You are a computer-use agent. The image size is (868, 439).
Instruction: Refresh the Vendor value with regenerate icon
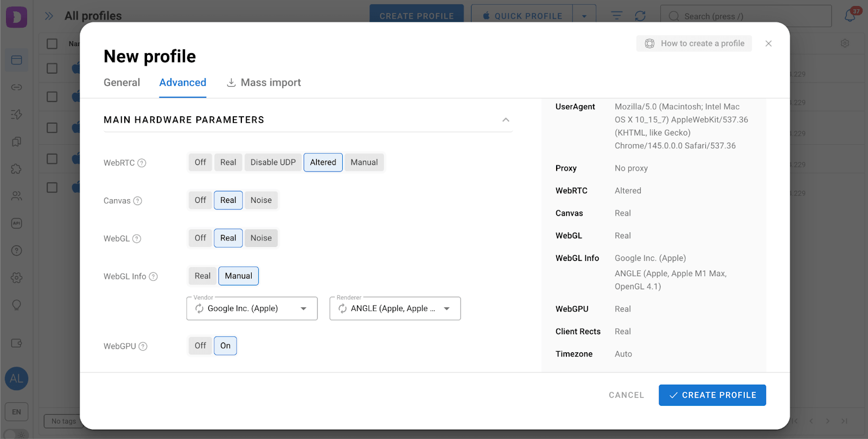pyautogui.click(x=199, y=309)
